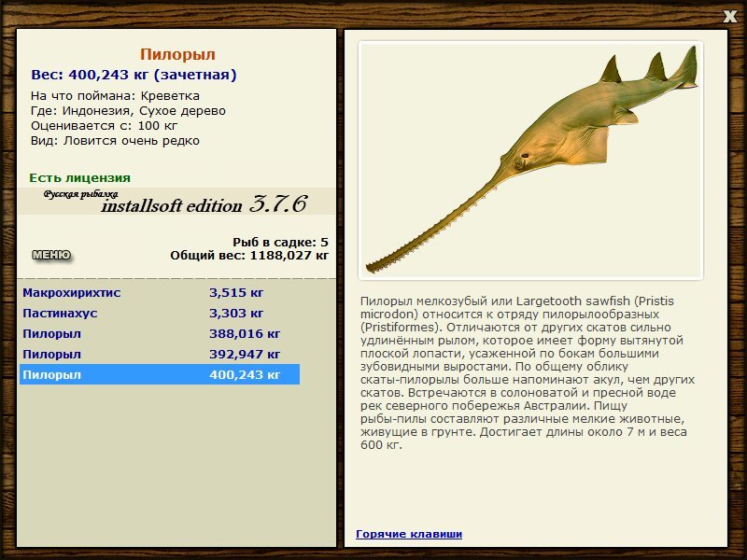Click the На что поймана: Креветка line
This screenshot has height=560, width=747.
click(x=115, y=96)
